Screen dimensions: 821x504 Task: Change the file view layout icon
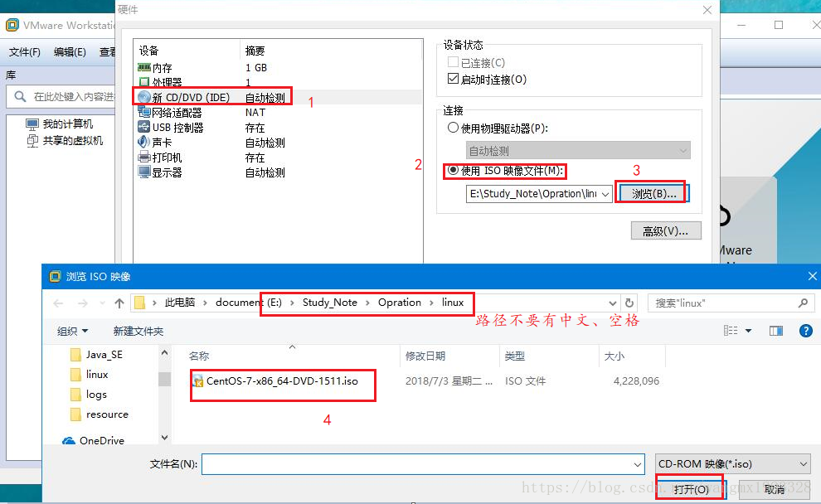[731, 331]
